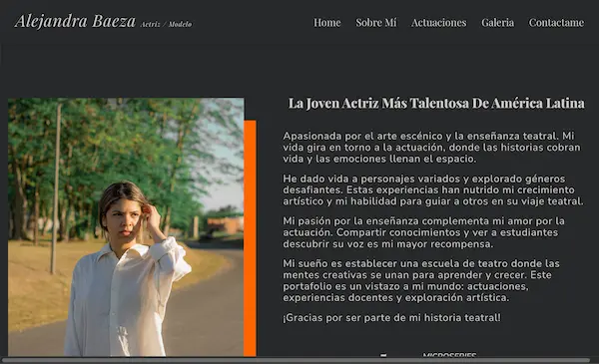The image size is (599, 364).
Task: Click paragraph starting 'Mi sueño es establecer'
Action: (421, 280)
